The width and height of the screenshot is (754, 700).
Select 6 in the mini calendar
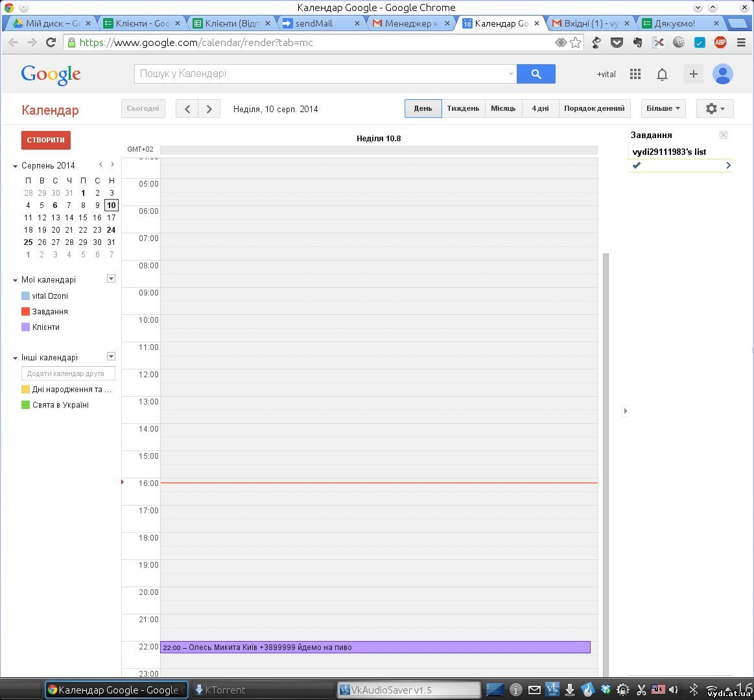coord(55,205)
